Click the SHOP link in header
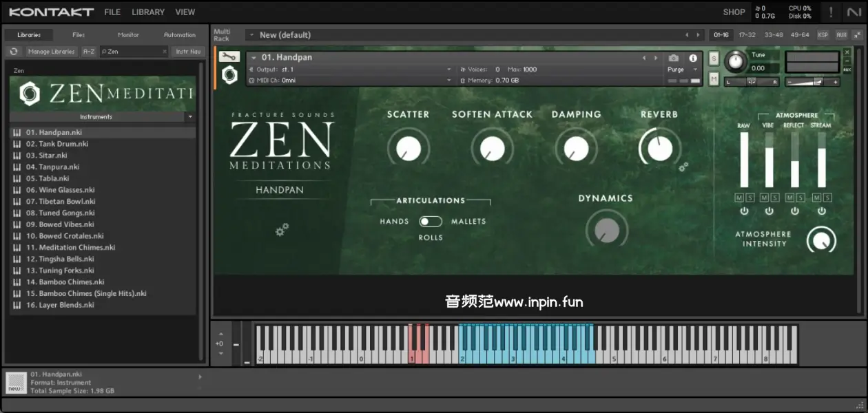Viewport: 868px width, 413px height. pos(734,12)
